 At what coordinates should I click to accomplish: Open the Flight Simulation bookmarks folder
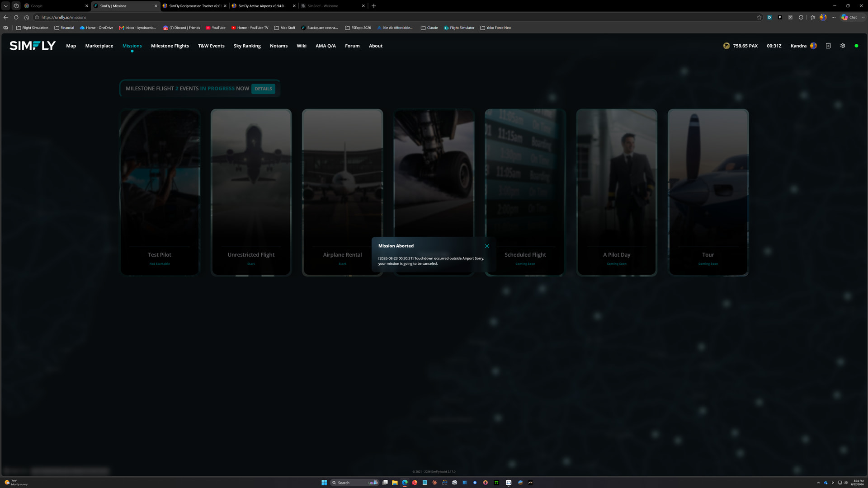click(32, 28)
